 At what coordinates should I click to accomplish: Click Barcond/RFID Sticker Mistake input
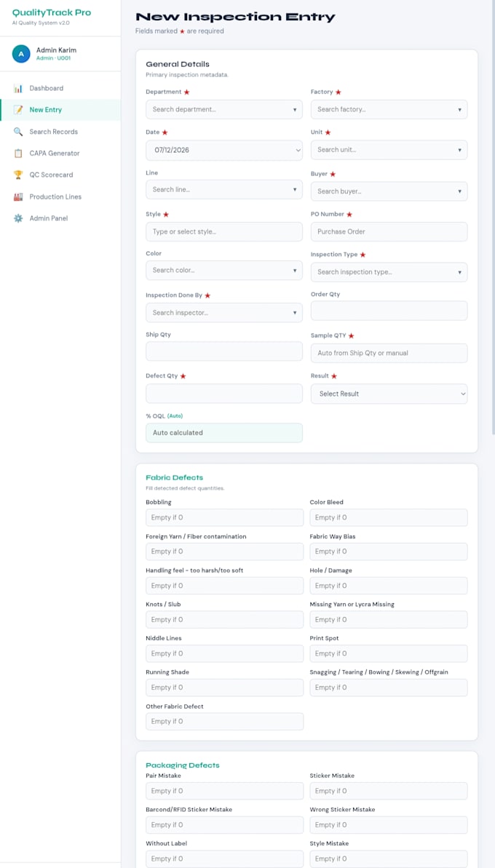tap(224, 825)
